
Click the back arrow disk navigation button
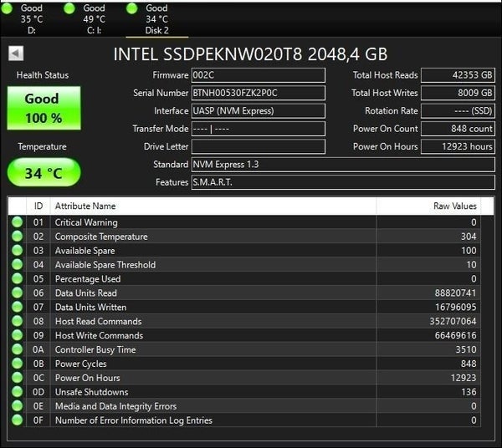point(16,53)
